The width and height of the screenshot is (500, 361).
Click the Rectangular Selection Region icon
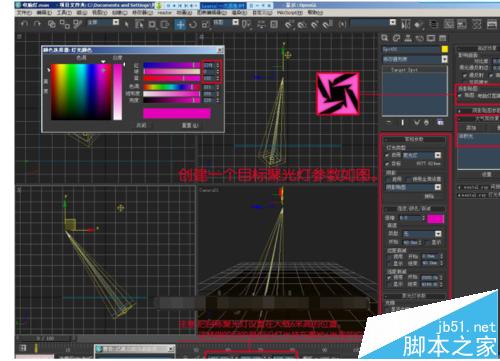(152, 24)
